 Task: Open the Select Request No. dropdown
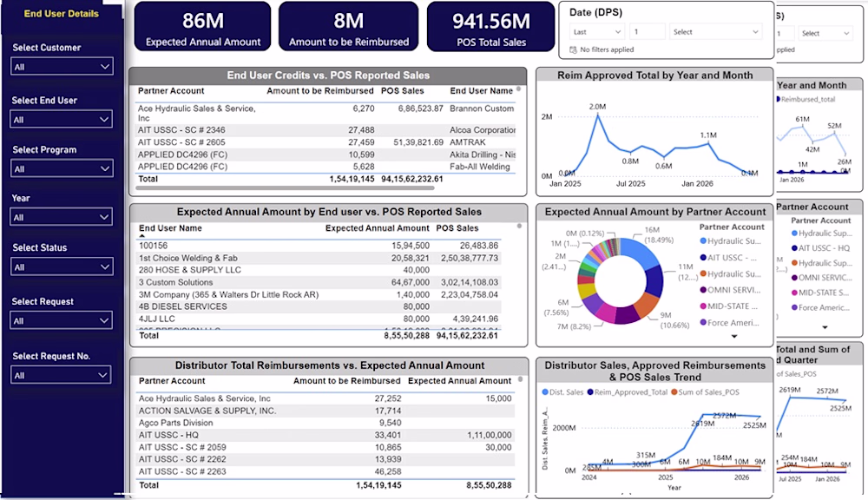point(61,375)
